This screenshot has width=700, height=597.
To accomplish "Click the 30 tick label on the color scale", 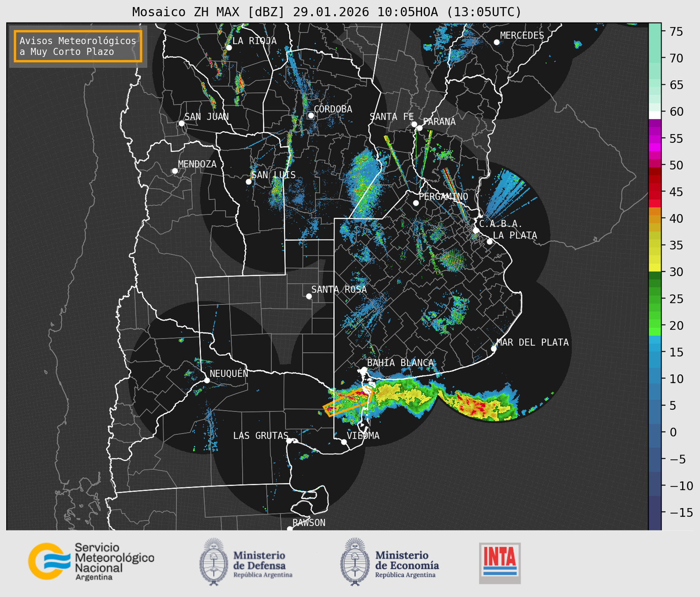I will pos(676,272).
